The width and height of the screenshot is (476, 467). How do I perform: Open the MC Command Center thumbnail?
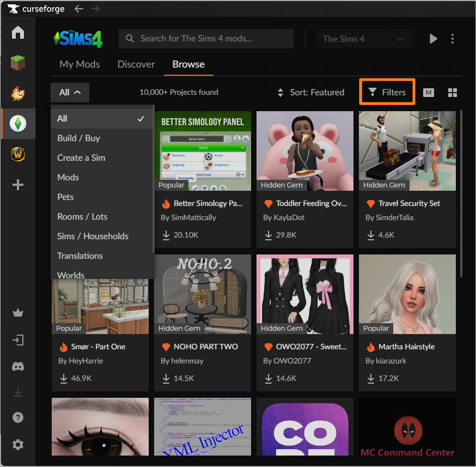click(407, 427)
